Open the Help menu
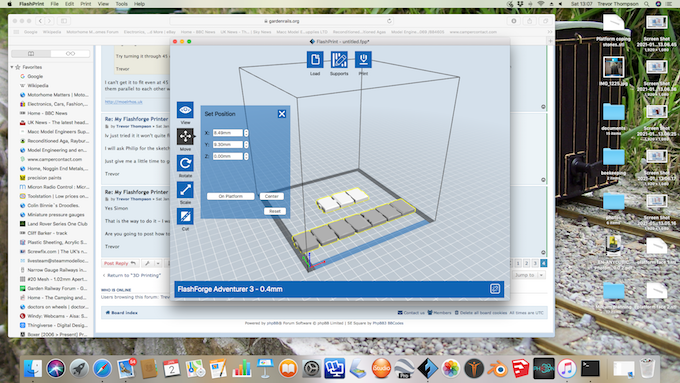 click(139, 4)
